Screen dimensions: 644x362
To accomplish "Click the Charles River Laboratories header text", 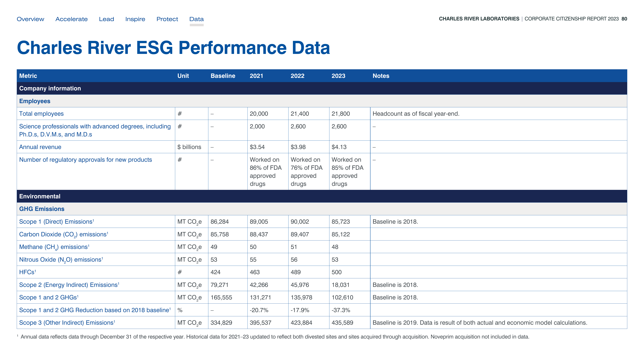I will click(x=479, y=19).
